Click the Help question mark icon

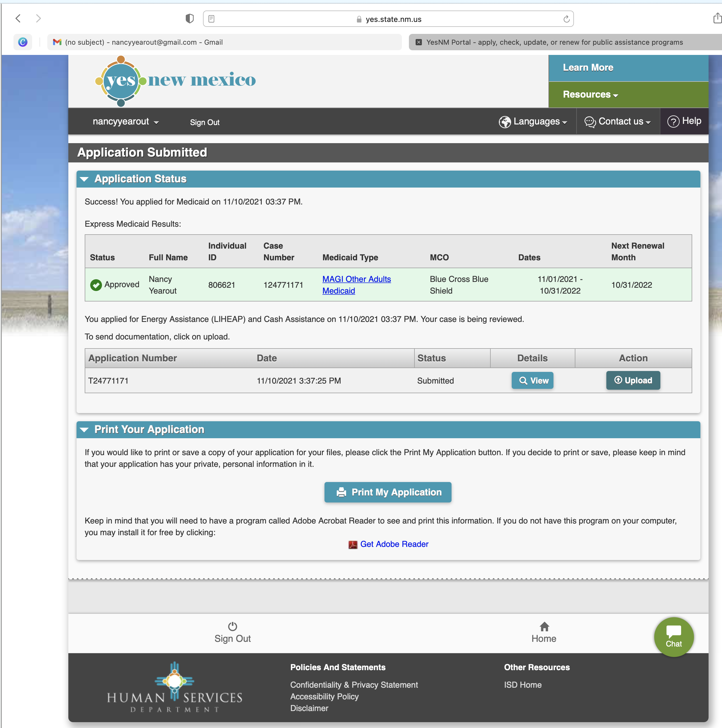click(x=673, y=121)
